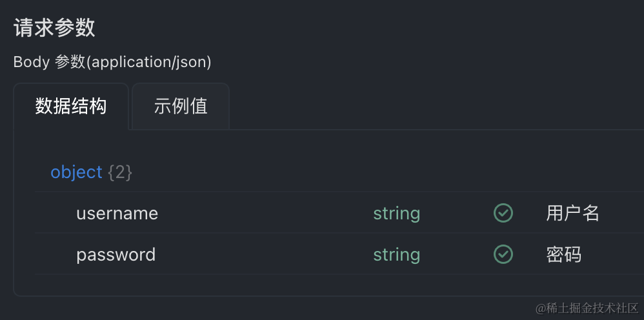644x320 pixels.
Task: Click the 密码 description text
Action: coord(563,255)
